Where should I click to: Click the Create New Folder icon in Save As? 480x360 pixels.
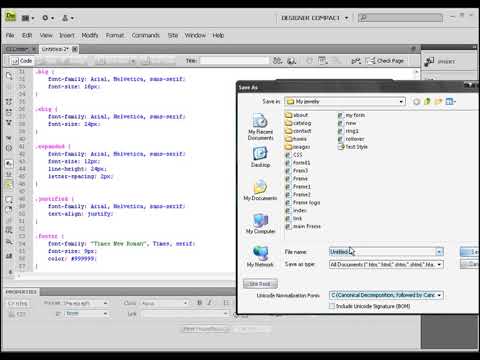point(438,101)
